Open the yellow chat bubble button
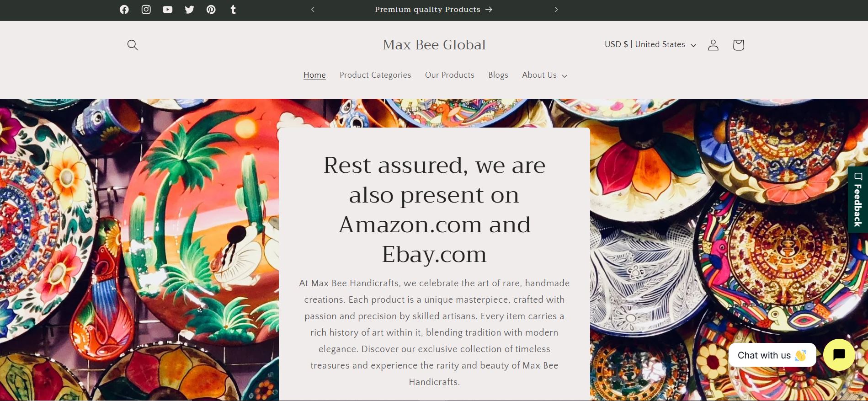The image size is (868, 401). pos(839,355)
